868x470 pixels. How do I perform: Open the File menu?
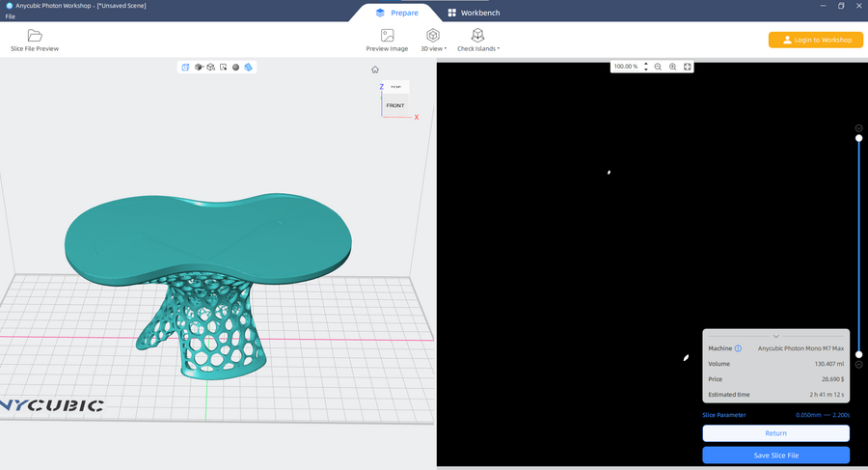[10, 16]
